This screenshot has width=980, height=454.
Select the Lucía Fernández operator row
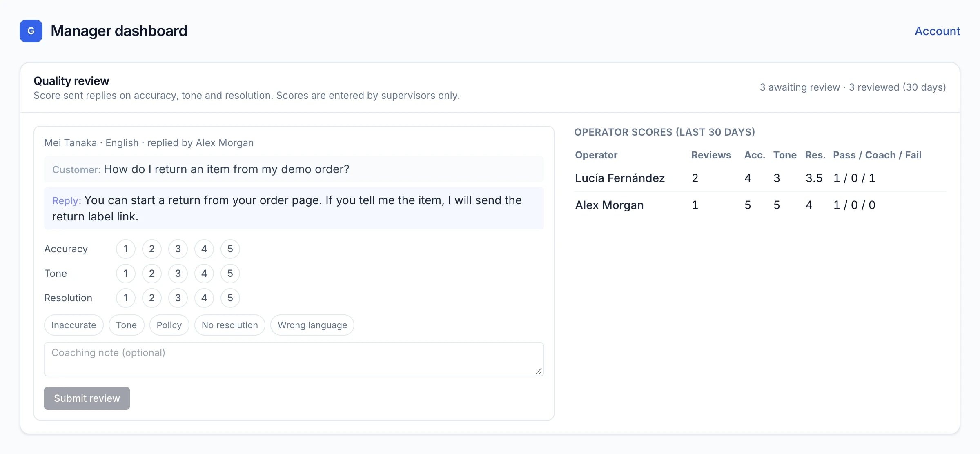(x=760, y=178)
